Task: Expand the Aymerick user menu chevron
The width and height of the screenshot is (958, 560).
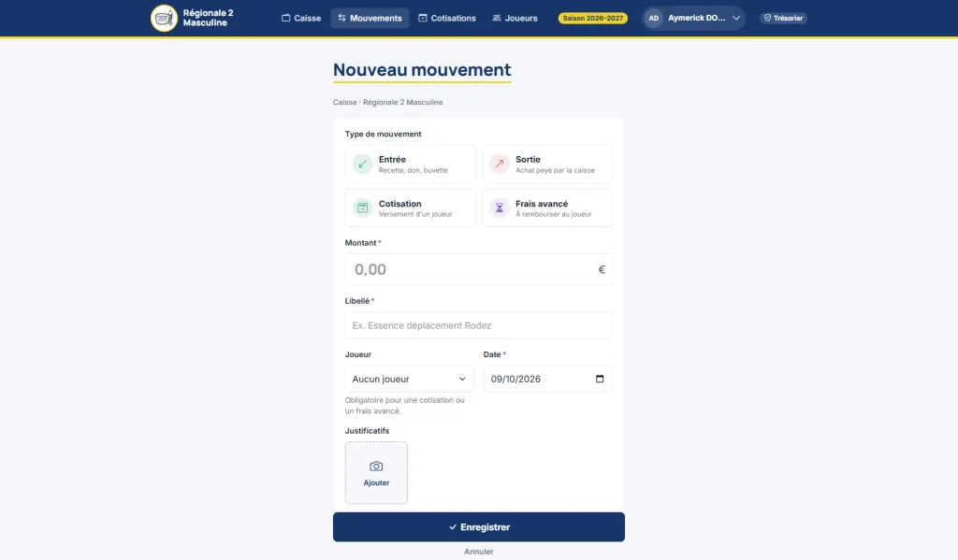Action: [736, 19]
